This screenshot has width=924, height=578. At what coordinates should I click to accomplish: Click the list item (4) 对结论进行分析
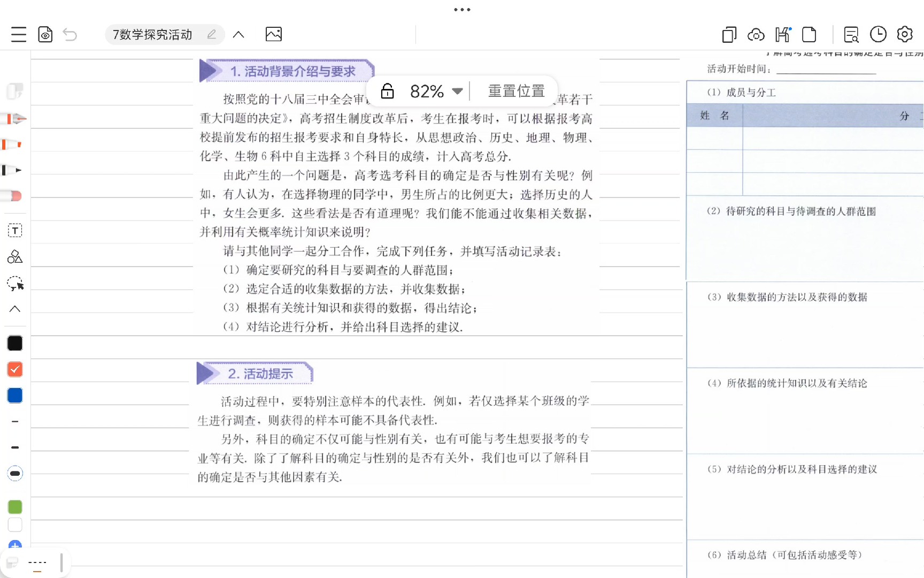tap(343, 327)
